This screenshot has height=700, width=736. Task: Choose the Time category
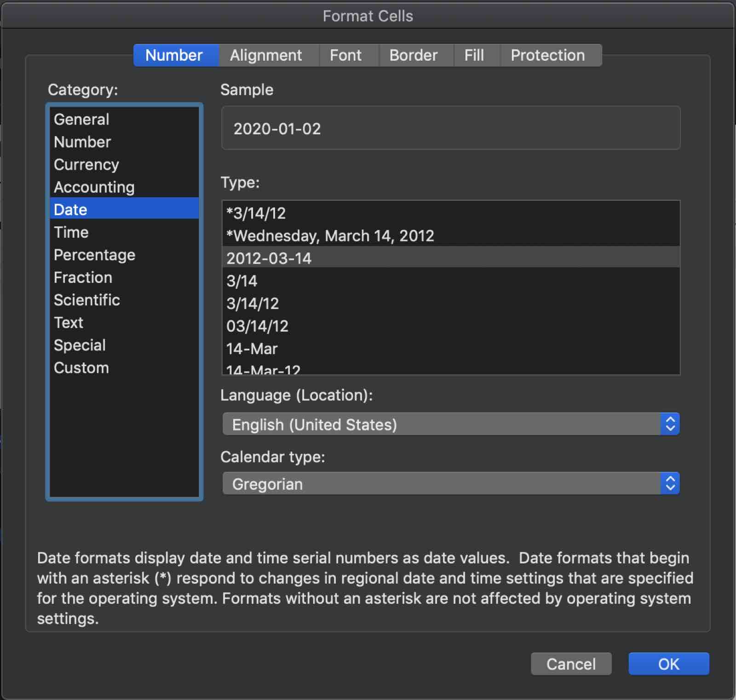point(71,232)
